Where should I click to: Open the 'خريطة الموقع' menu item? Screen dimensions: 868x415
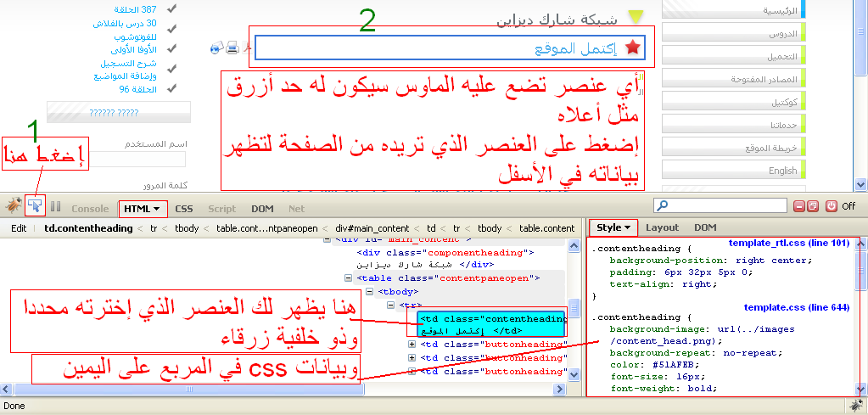(x=733, y=147)
